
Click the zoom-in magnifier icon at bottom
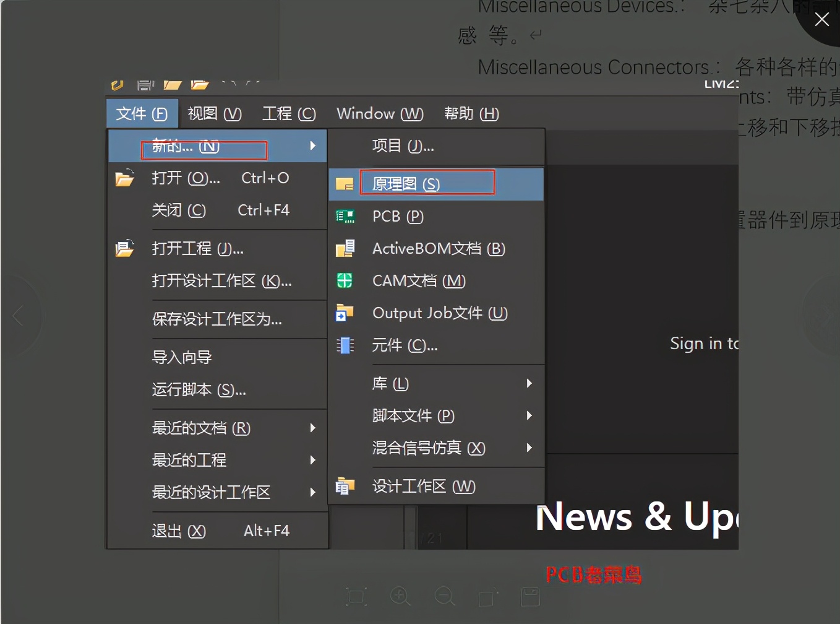[x=400, y=596]
